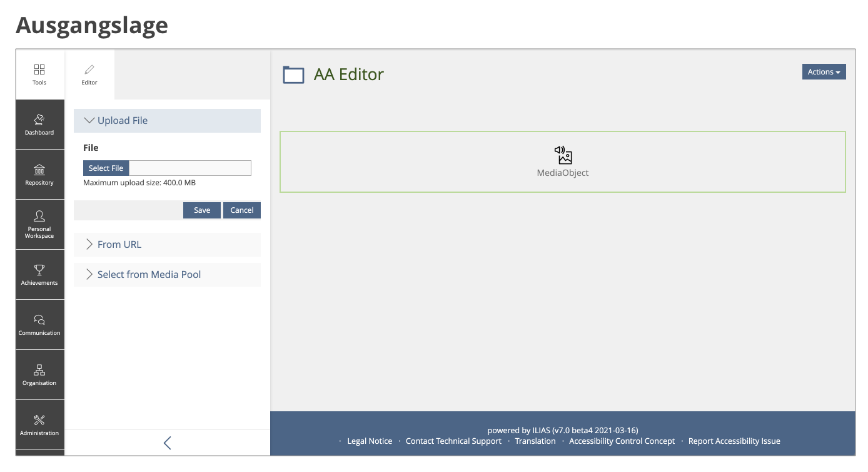Viewport: 868px width, 472px height.
Task: Open Report Accessibility Issue link
Action: click(x=734, y=441)
